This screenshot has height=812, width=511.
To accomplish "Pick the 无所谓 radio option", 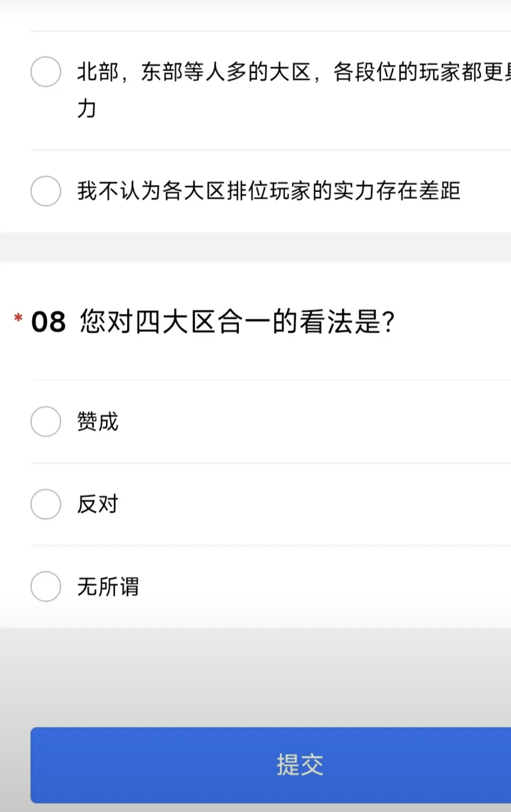I will pos(46,586).
